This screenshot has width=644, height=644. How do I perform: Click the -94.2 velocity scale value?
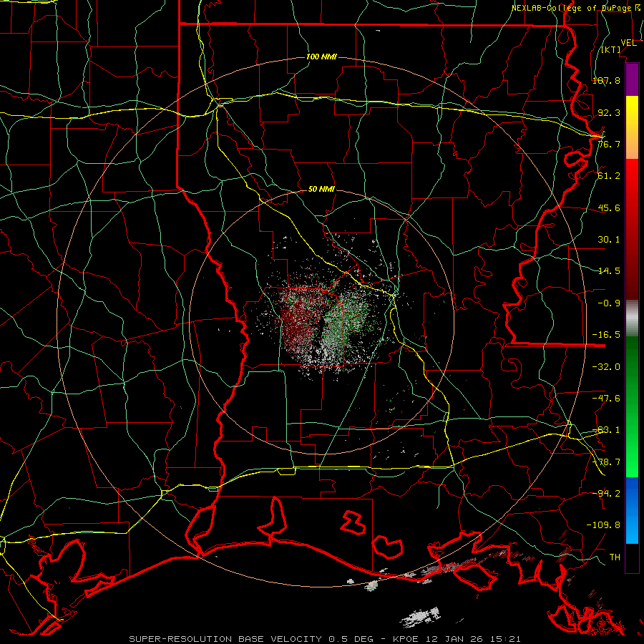(606, 494)
